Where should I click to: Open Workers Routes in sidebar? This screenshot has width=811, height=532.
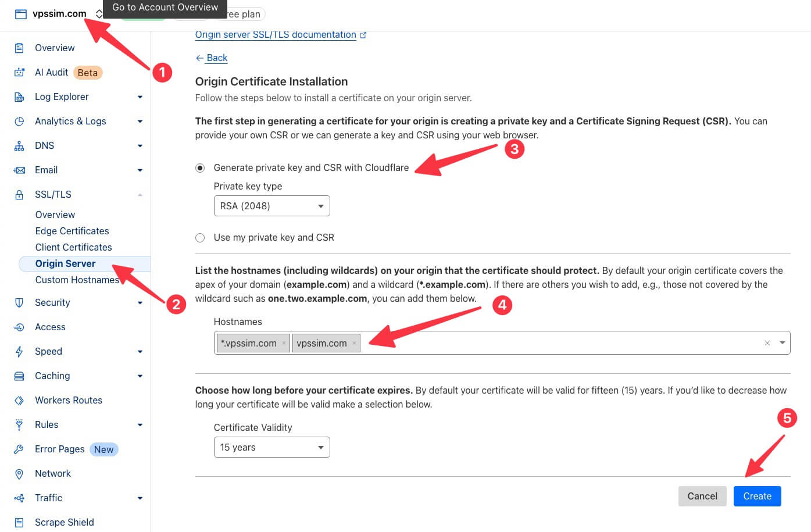tap(69, 400)
